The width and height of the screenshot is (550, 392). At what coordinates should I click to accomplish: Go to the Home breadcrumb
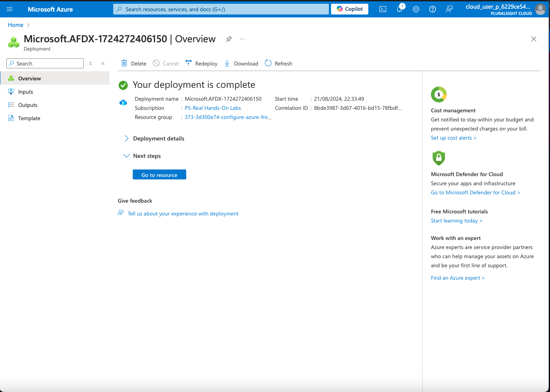[16, 25]
